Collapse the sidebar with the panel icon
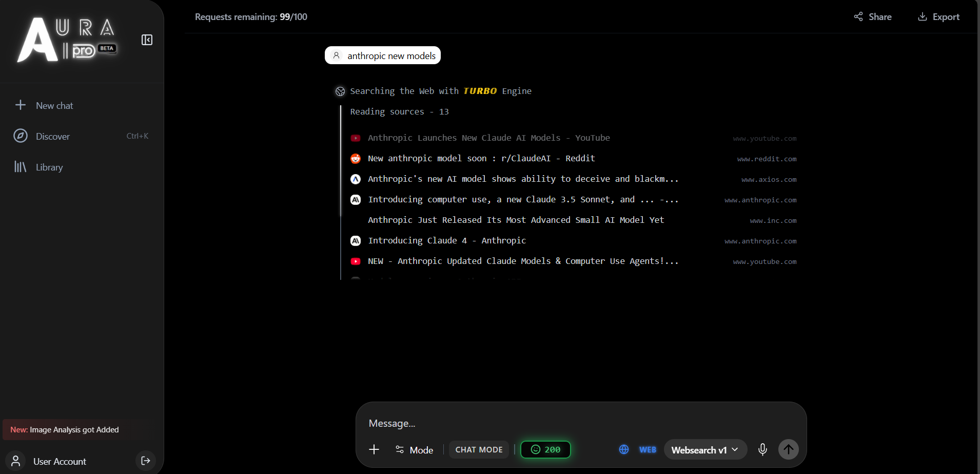Viewport: 980px width, 474px height. (x=147, y=40)
